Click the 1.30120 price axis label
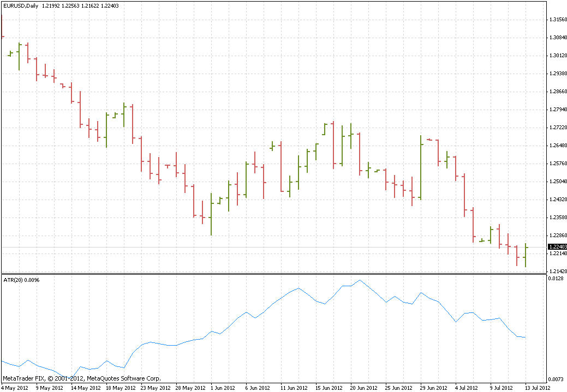The width and height of the screenshot is (567, 392). [x=558, y=56]
